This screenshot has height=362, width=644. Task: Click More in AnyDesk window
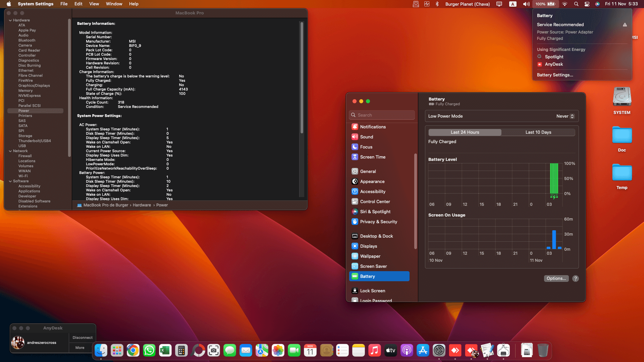click(x=80, y=348)
